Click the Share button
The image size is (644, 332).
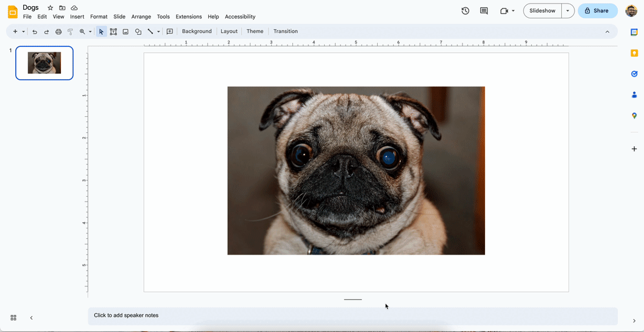pos(598,11)
